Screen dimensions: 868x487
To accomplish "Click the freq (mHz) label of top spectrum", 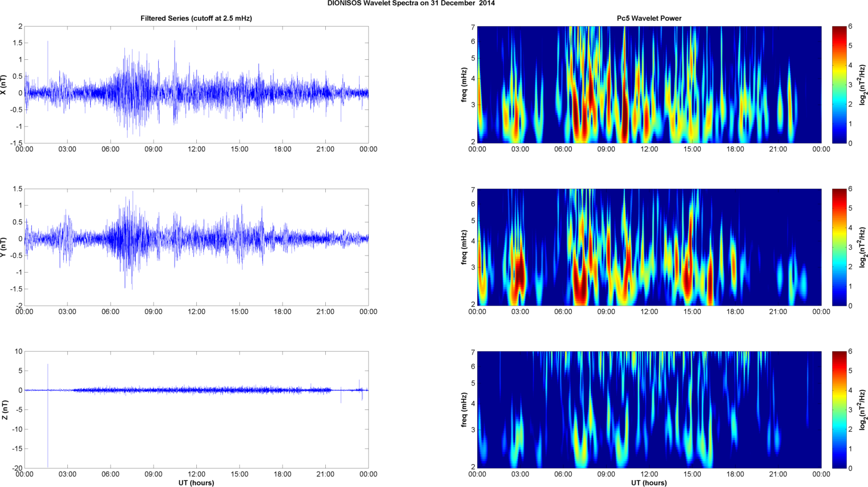I will [465, 84].
